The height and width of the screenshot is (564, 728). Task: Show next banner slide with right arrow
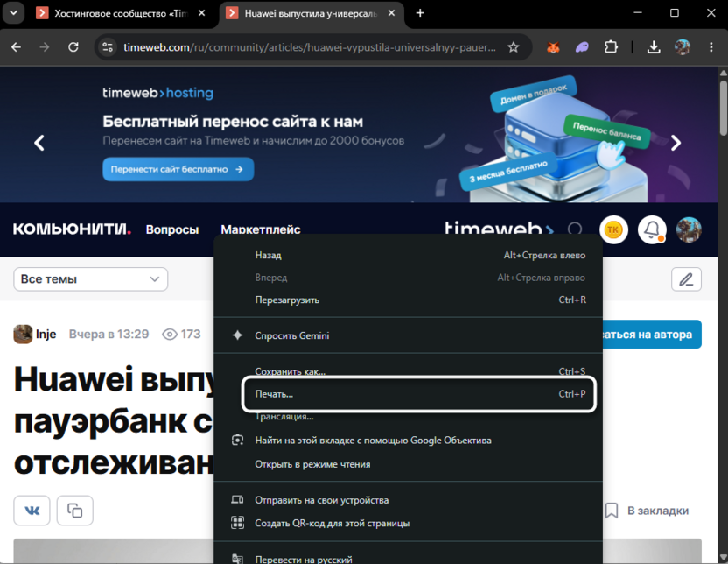click(x=675, y=143)
